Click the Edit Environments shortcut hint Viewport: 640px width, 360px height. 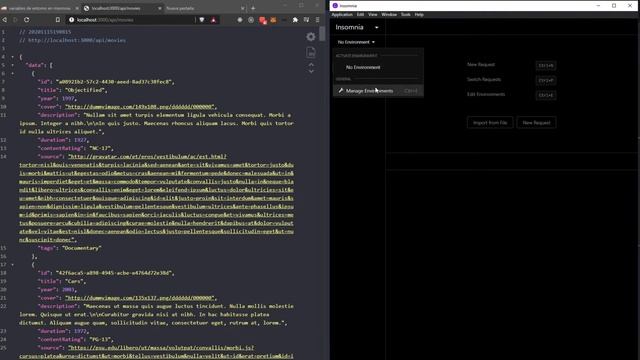pos(545,95)
